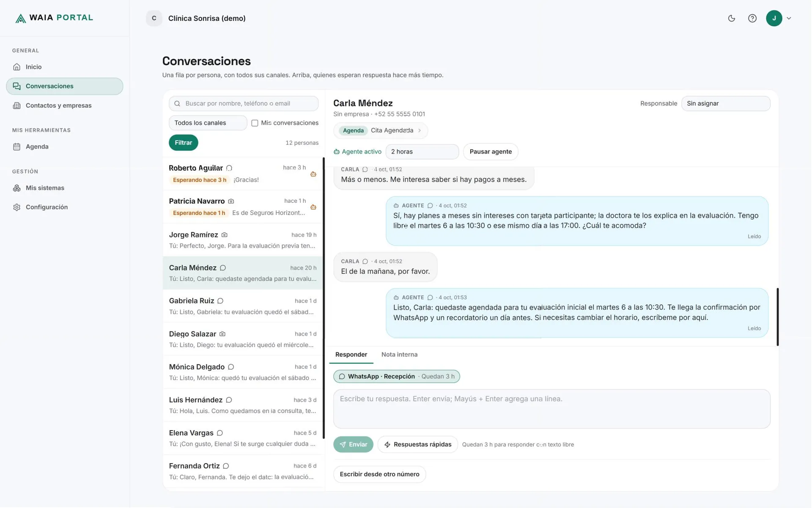Switch to the Nota interna tab
Viewport: 812px width, 508px height.
[399, 355]
